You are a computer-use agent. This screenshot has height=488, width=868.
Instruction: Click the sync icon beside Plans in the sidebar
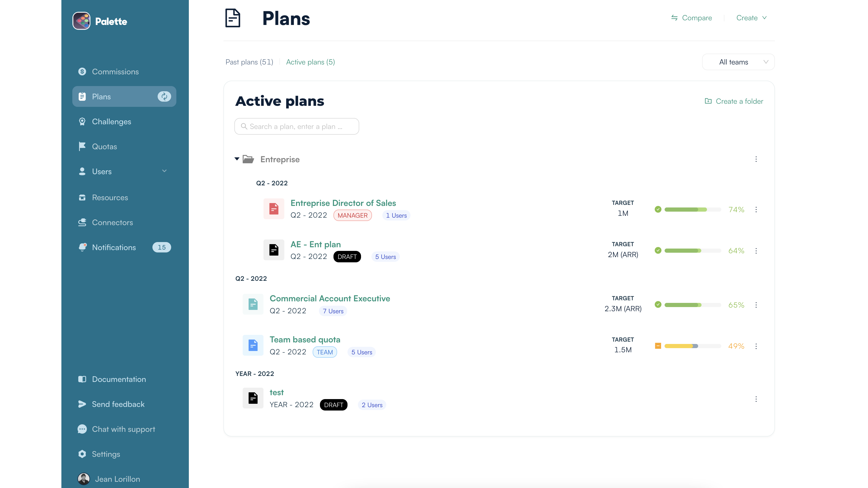pyautogui.click(x=164, y=97)
